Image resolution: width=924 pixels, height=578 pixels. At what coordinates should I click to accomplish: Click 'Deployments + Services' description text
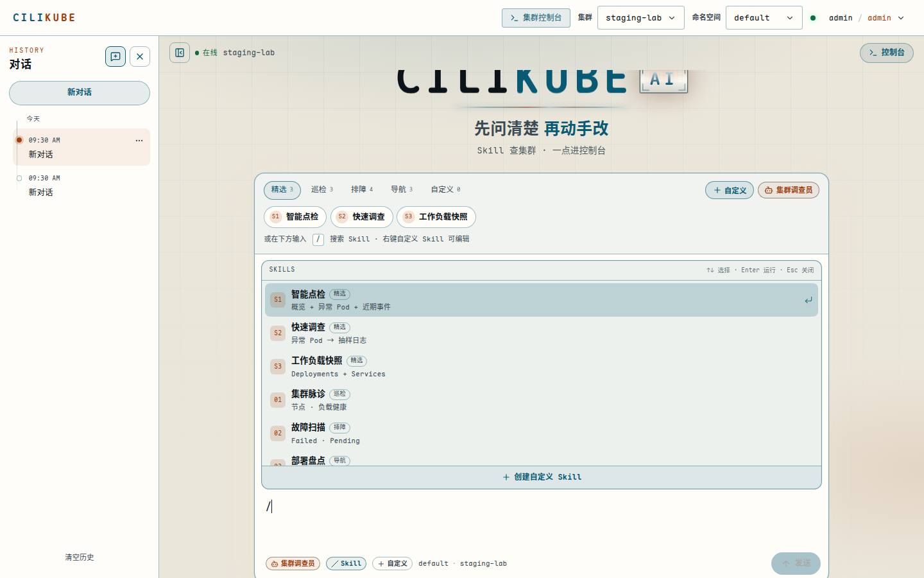pos(338,374)
